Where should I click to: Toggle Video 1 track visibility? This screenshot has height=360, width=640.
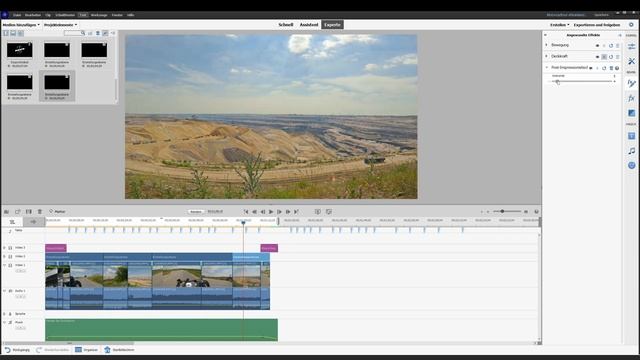[x=10, y=265]
